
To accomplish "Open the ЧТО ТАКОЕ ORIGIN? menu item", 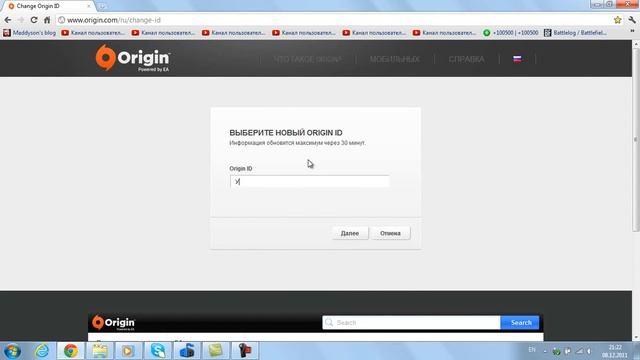I will [x=307, y=59].
